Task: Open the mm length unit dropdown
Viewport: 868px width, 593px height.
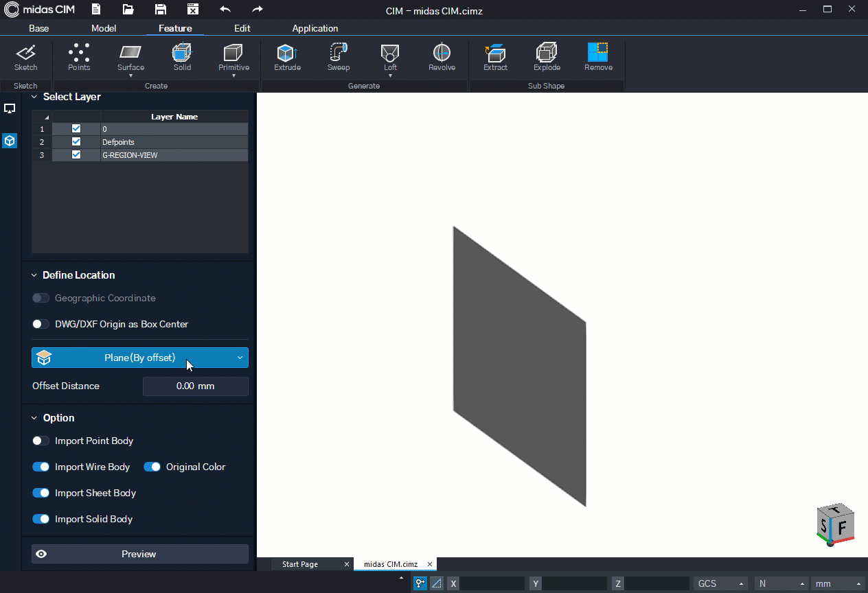Action: [837, 583]
